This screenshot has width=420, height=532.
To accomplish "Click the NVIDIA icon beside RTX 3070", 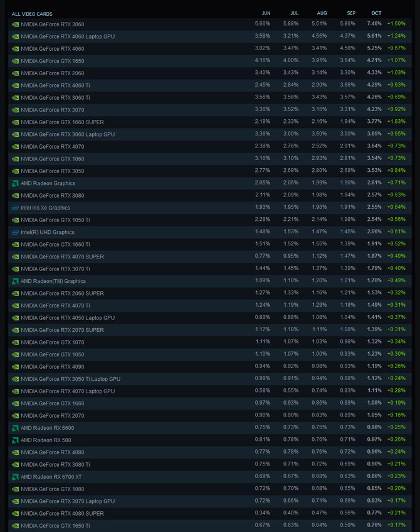I will point(15,110).
